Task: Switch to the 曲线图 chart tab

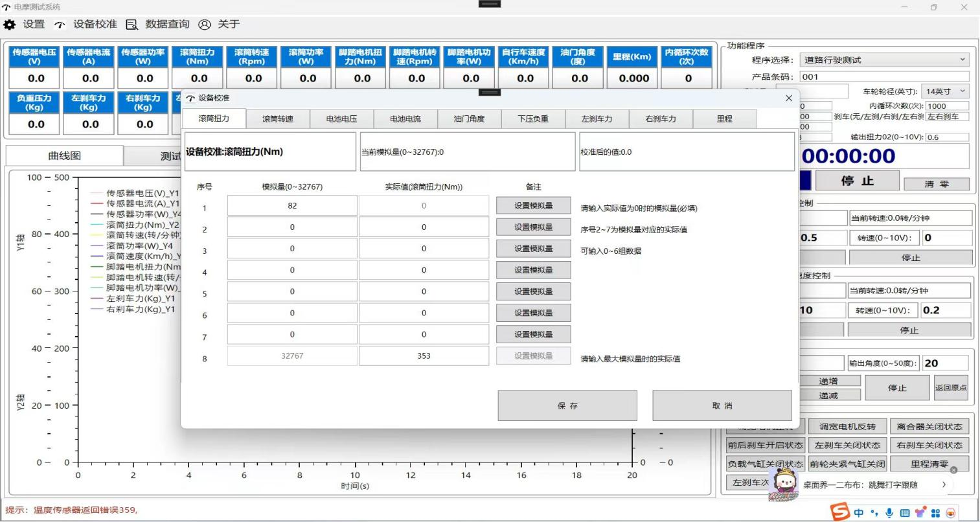Action: 64,155
